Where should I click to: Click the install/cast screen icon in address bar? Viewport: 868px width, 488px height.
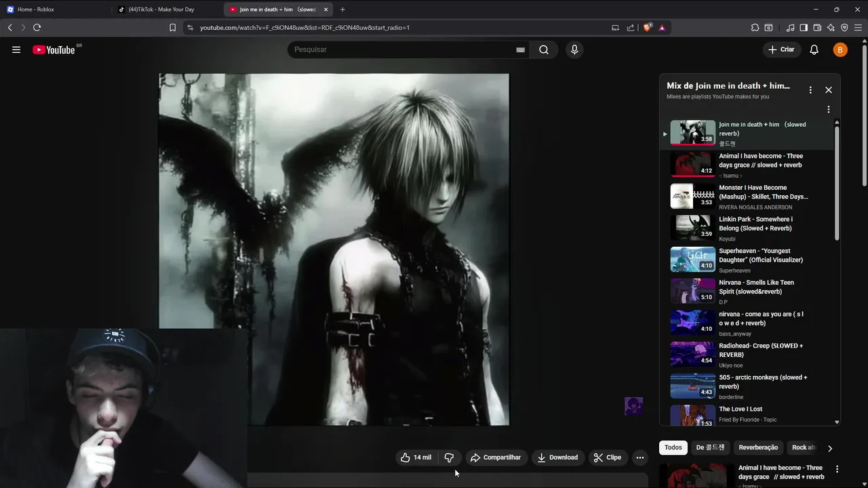coord(615,28)
